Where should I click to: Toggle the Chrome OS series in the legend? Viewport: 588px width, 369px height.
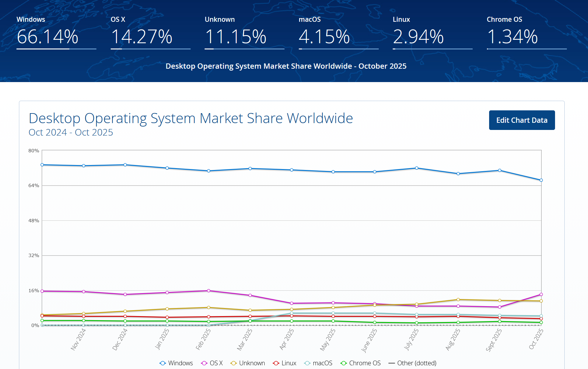point(364,363)
